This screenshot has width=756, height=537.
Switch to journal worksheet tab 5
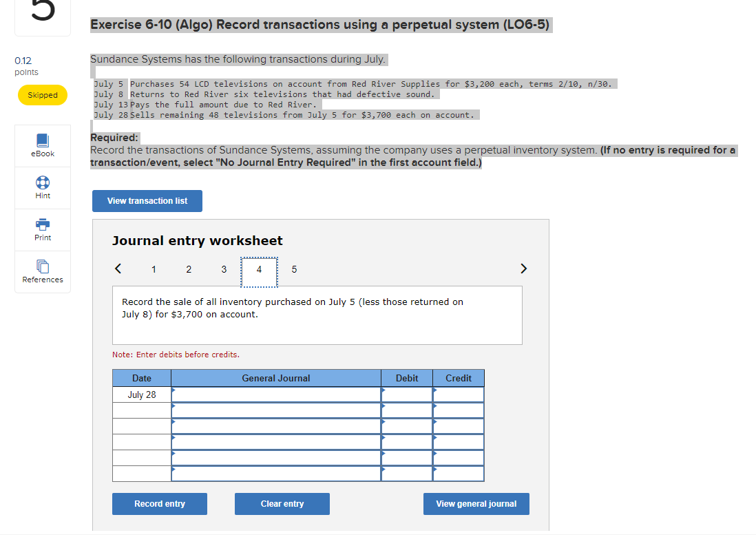click(294, 269)
